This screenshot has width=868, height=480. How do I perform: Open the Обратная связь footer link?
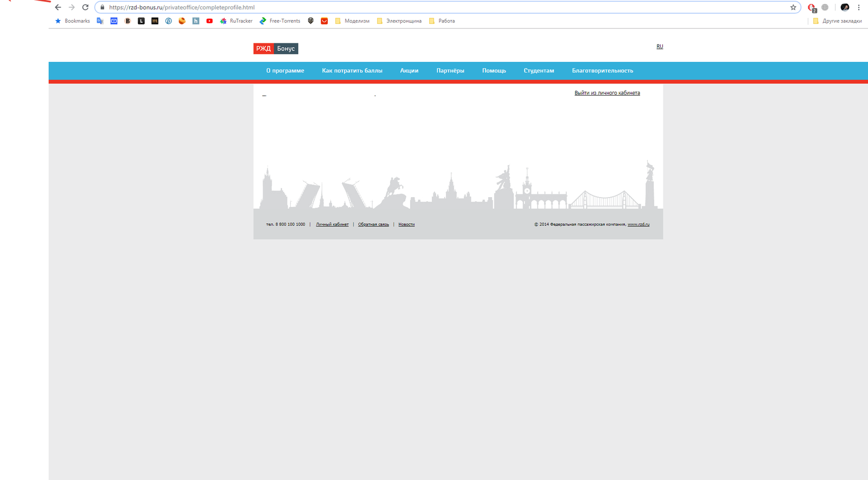pyautogui.click(x=373, y=224)
